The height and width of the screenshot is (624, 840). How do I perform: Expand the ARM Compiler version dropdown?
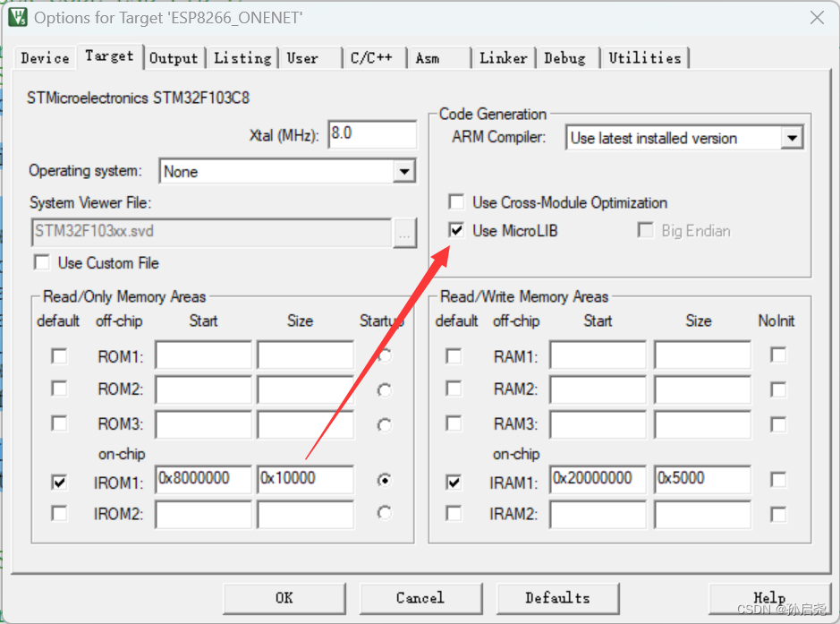(792, 138)
